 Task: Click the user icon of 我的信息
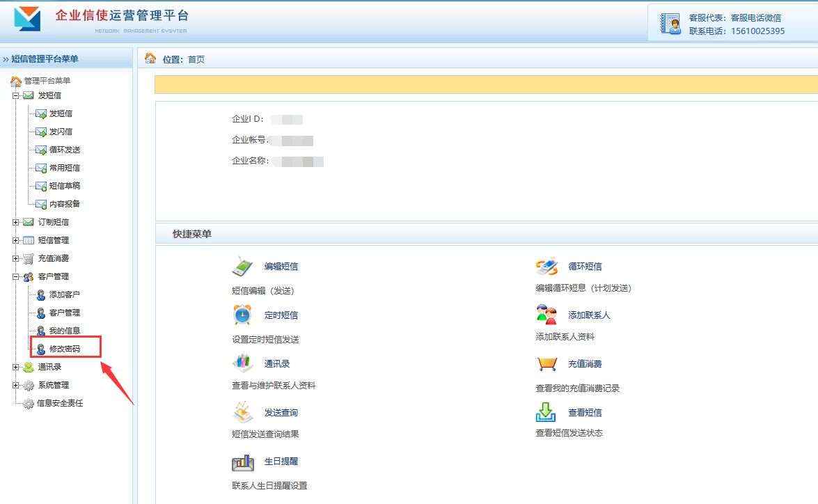coord(40,331)
